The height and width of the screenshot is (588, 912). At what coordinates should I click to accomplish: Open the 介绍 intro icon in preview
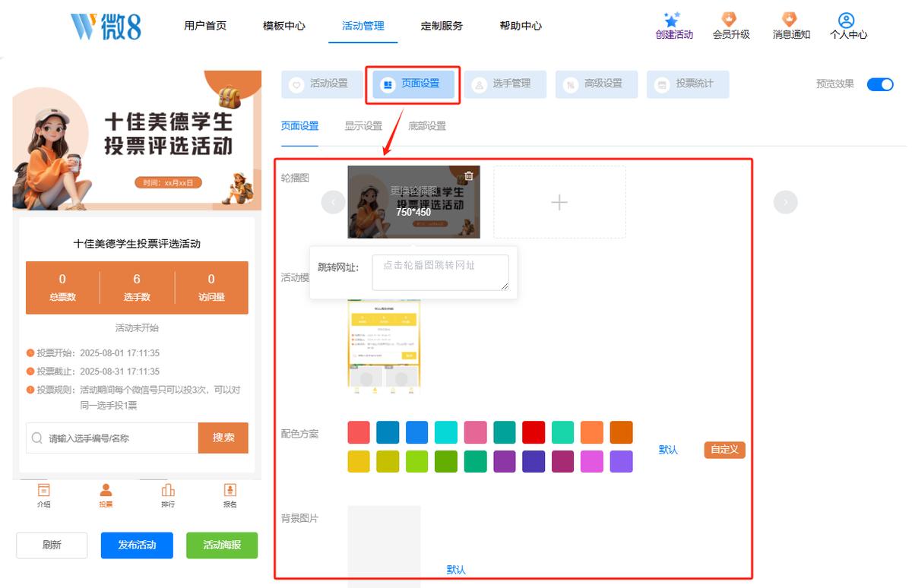click(44, 490)
